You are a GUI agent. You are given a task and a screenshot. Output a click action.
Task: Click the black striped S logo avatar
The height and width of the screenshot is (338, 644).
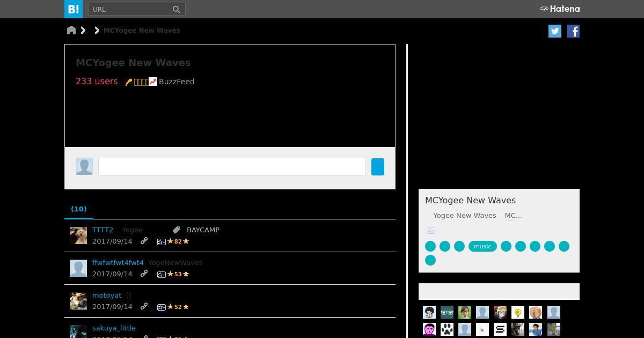(500, 329)
